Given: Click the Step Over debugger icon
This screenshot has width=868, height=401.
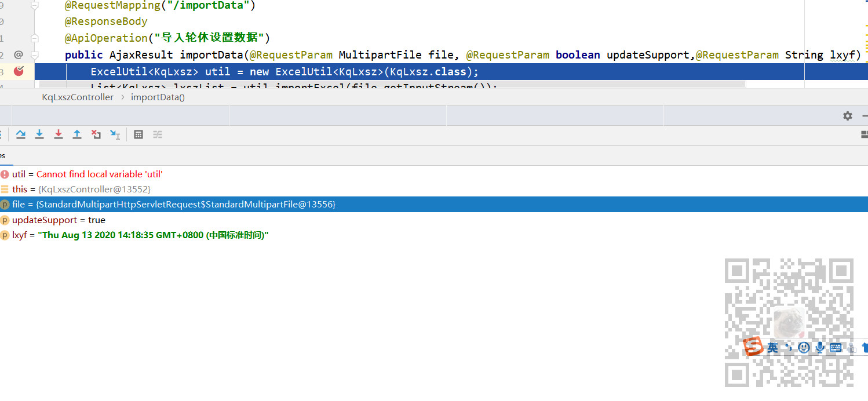Looking at the screenshot, I should coord(21,134).
